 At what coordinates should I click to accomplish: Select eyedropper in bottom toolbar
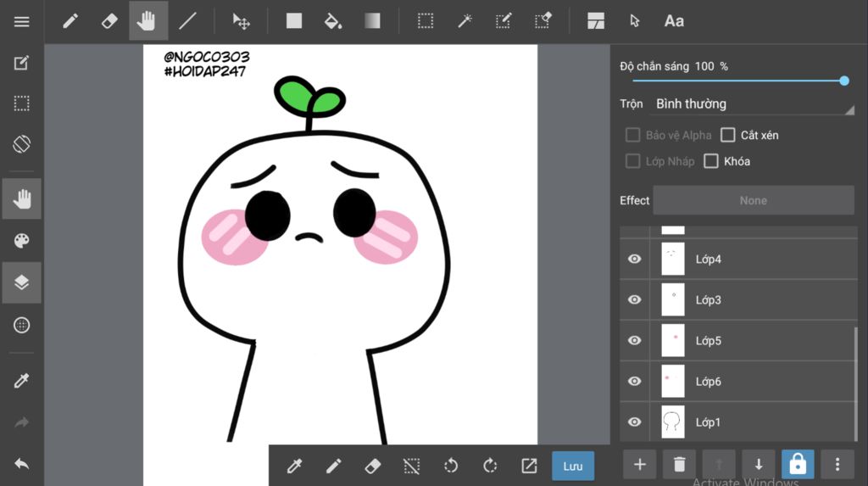pos(294,466)
